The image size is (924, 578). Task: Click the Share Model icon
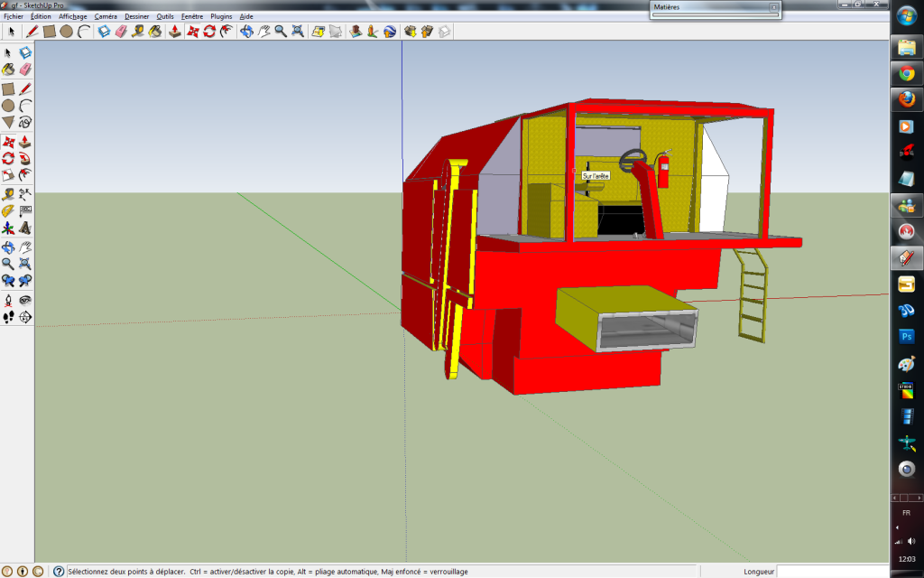[427, 32]
